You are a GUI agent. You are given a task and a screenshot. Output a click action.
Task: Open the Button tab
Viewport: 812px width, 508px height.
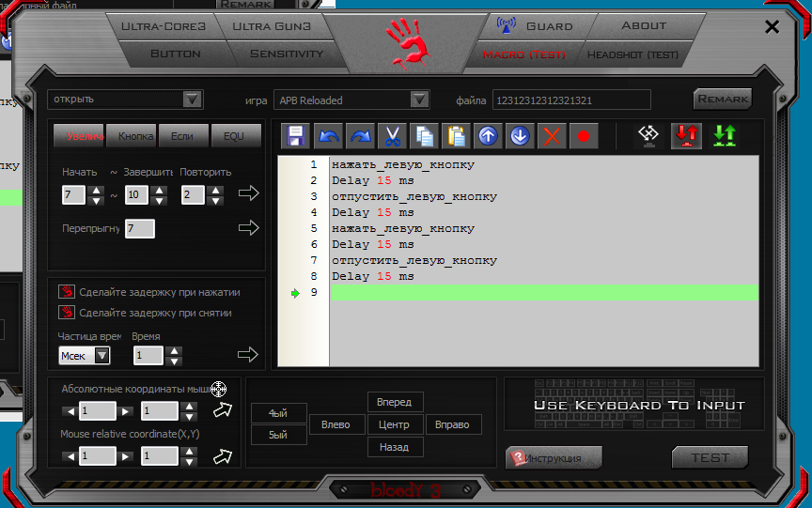pyautogui.click(x=175, y=54)
